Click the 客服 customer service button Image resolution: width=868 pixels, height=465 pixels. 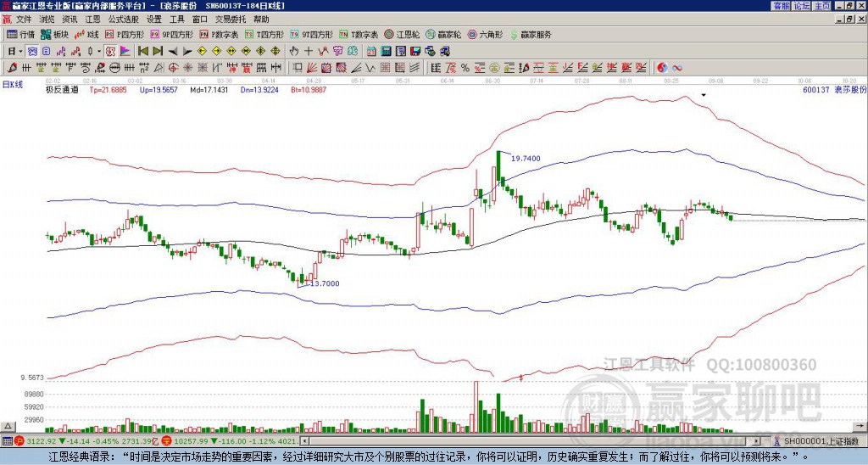(781, 6)
